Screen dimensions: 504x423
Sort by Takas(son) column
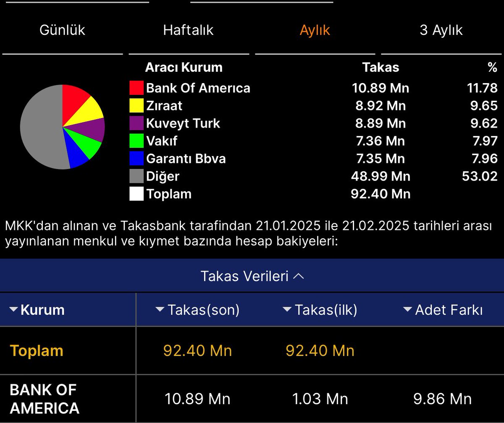click(x=198, y=310)
